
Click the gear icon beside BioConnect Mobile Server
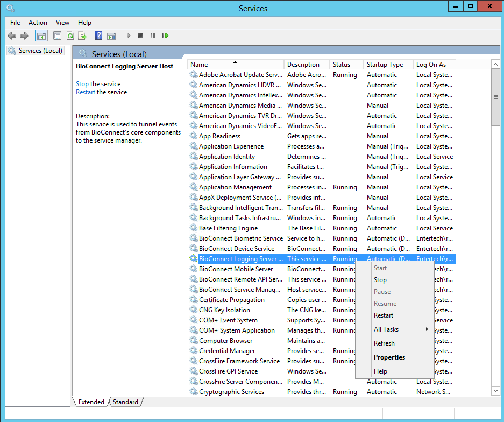click(194, 269)
